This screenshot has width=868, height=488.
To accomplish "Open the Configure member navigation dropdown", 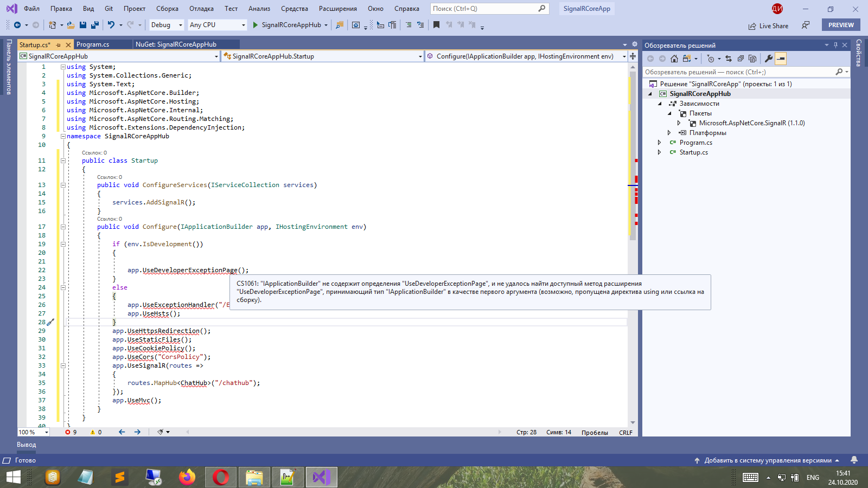I will (526, 56).
